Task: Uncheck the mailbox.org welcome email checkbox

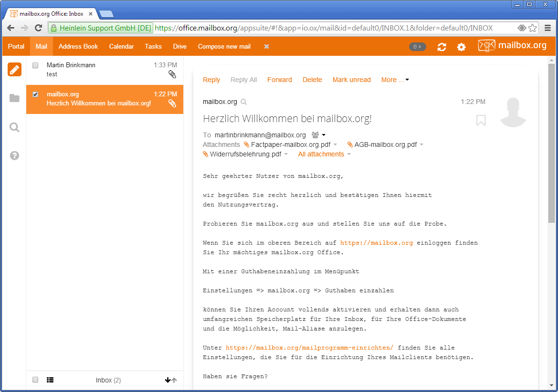Action: [35, 94]
